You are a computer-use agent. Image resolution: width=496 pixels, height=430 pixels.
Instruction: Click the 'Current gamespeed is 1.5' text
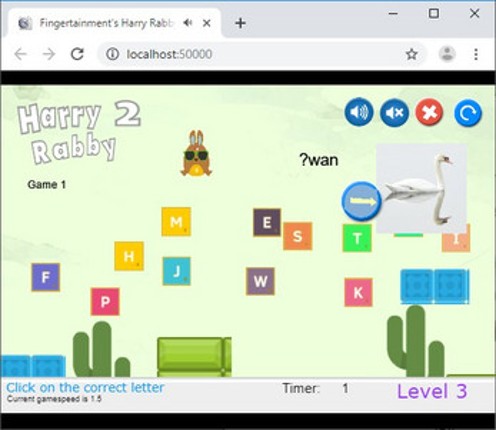54,399
